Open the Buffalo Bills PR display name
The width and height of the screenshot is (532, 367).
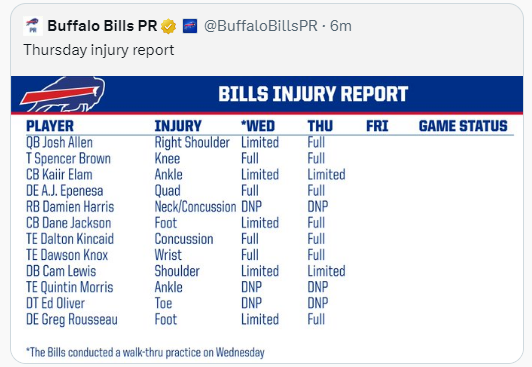pyautogui.click(x=102, y=26)
